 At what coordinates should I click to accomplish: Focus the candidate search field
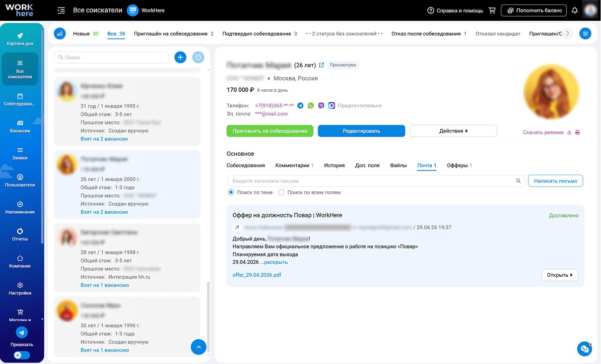tap(111, 58)
